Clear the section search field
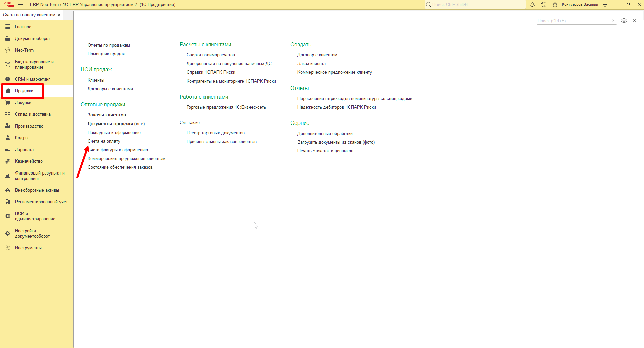The image size is (644, 348). (x=613, y=21)
